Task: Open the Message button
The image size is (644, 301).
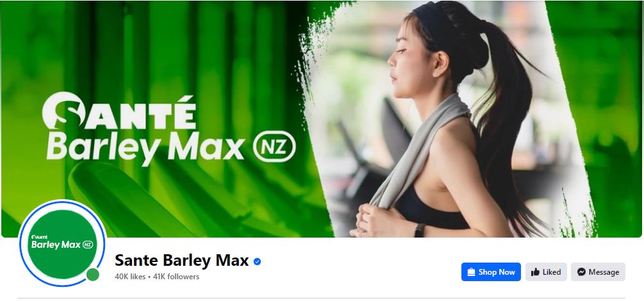Action: (x=598, y=272)
